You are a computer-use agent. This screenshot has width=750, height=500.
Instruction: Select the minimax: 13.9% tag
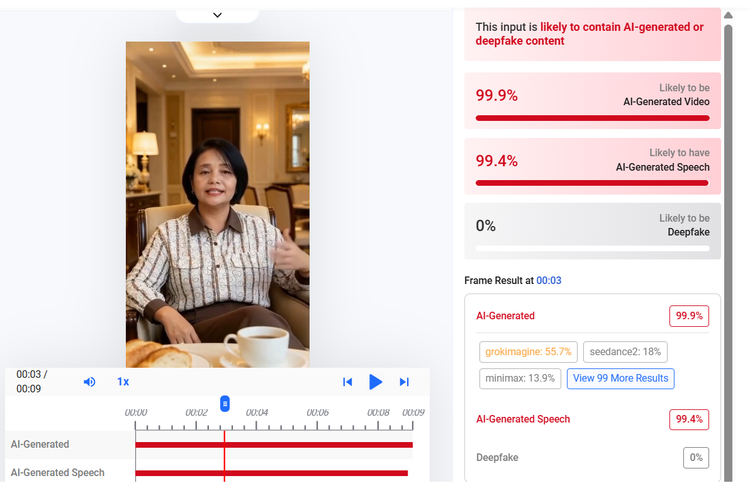[520, 378]
